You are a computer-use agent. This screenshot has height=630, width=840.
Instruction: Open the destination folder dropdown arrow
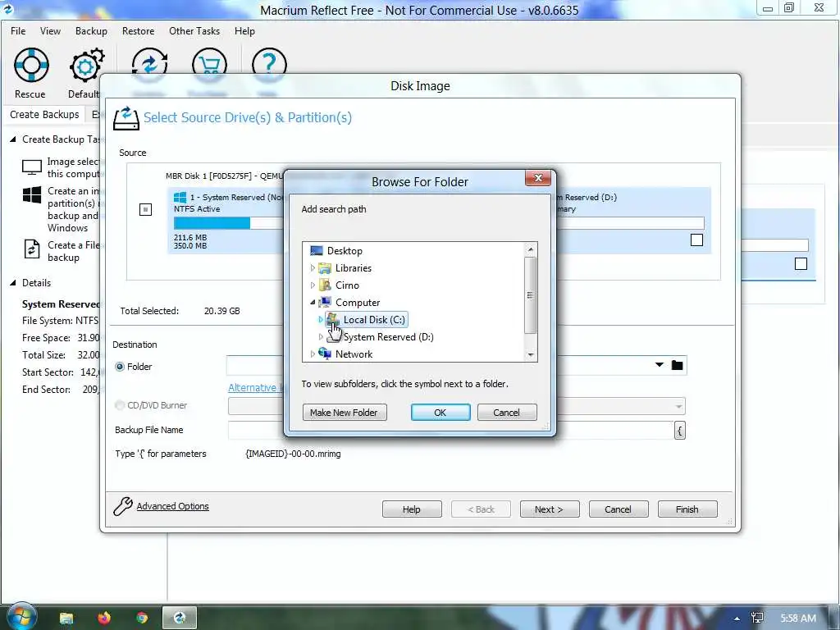pyautogui.click(x=660, y=365)
